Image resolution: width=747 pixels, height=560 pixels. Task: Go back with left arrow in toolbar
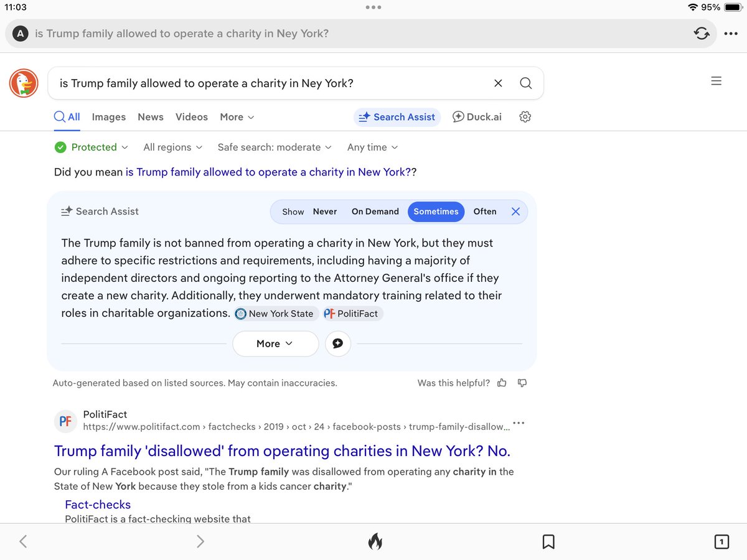(23, 542)
